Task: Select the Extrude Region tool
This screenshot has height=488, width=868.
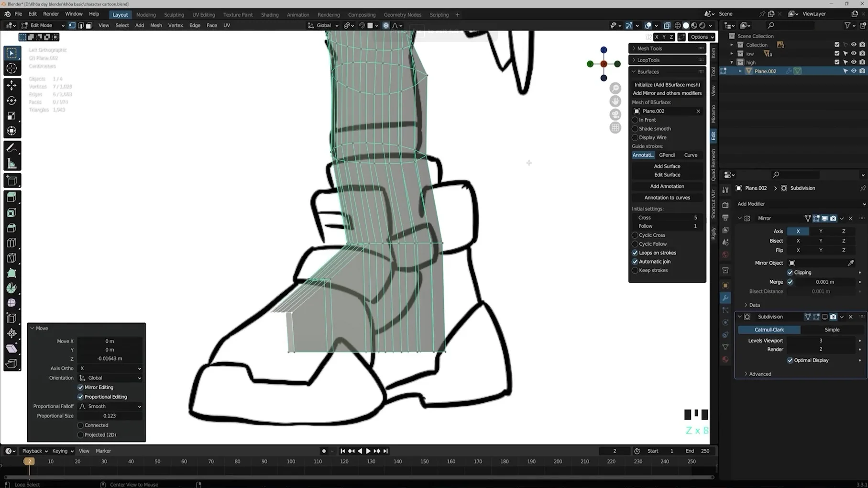Action: [x=12, y=197]
